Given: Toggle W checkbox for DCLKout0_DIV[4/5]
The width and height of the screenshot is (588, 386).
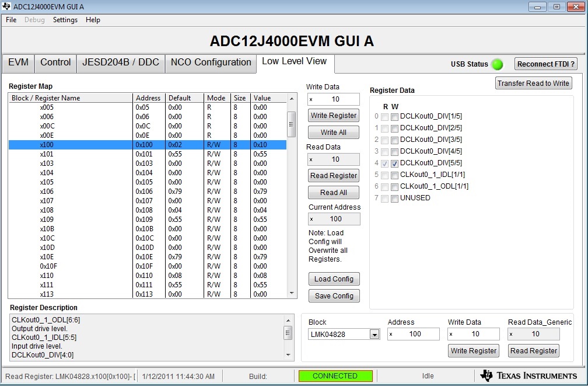Looking at the screenshot, I should tap(394, 152).
